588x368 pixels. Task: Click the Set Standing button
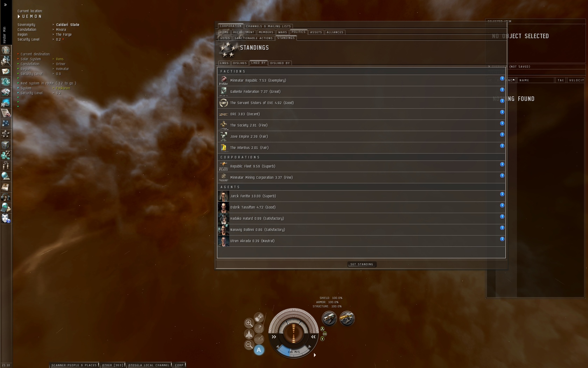[x=362, y=264]
